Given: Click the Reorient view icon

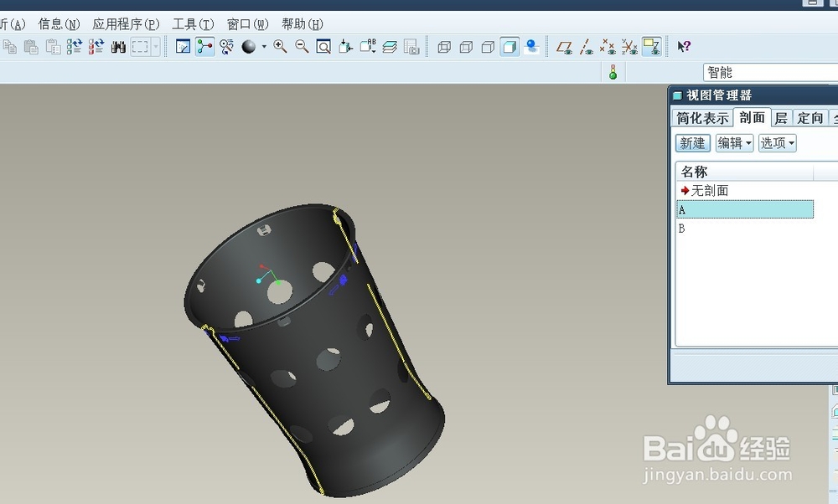Looking at the screenshot, I should [x=346, y=47].
